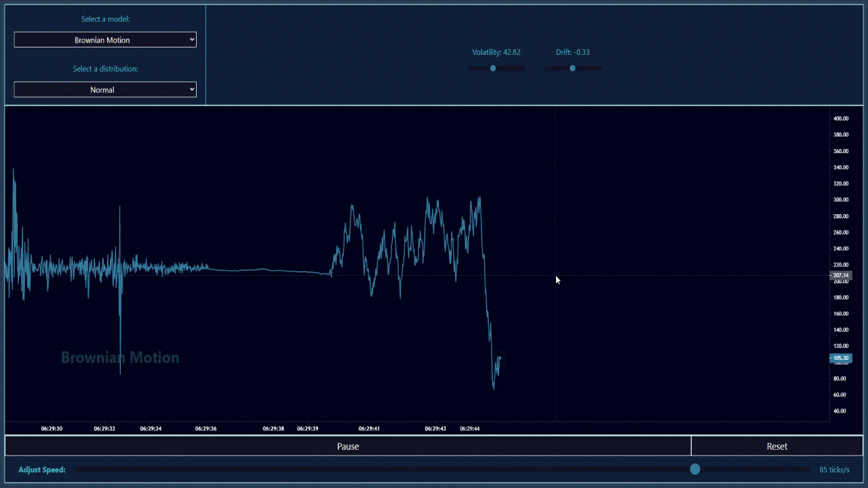868x488 pixels.
Task: Click the 06:29:32 time axis label
Action: (x=104, y=428)
